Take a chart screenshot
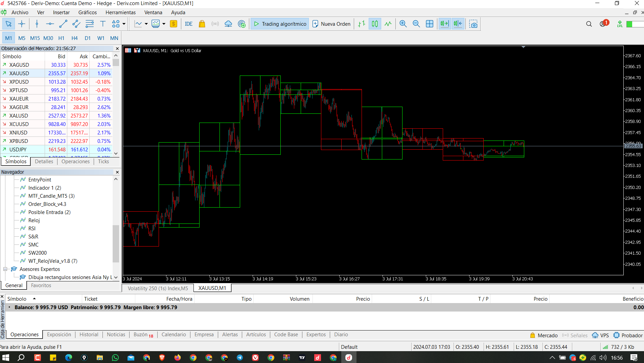This screenshot has height=363, width=644. tap(473, 24)
